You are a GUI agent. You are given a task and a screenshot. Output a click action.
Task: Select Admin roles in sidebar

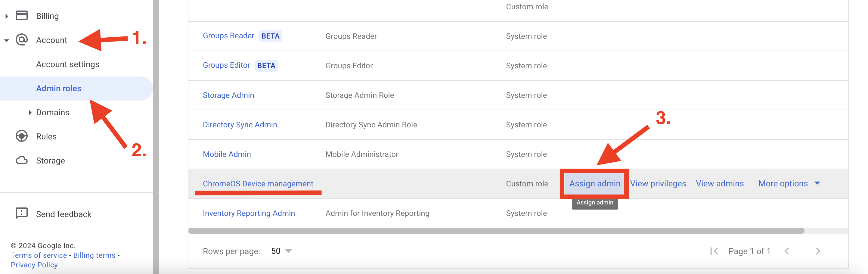[x=59, y=88]
